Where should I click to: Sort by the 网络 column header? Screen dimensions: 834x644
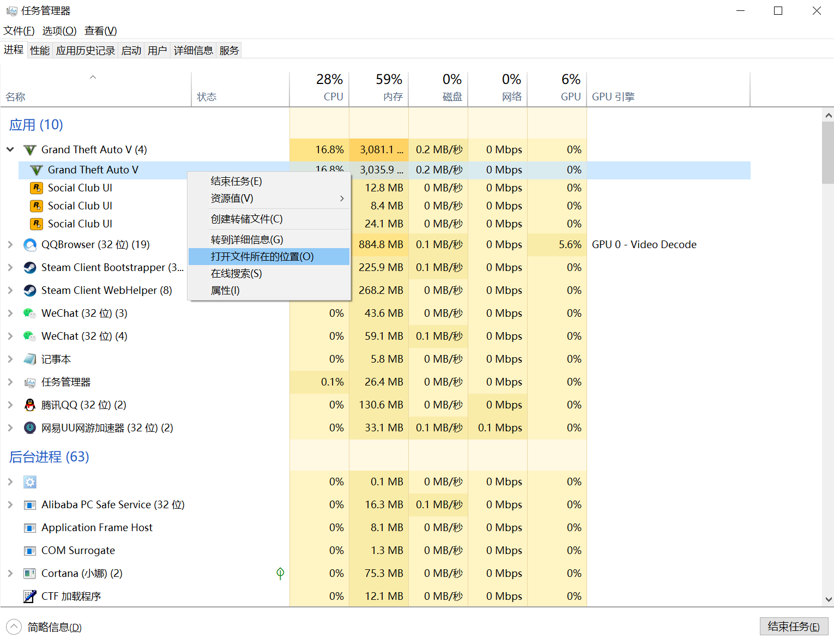tap(498, 89)
